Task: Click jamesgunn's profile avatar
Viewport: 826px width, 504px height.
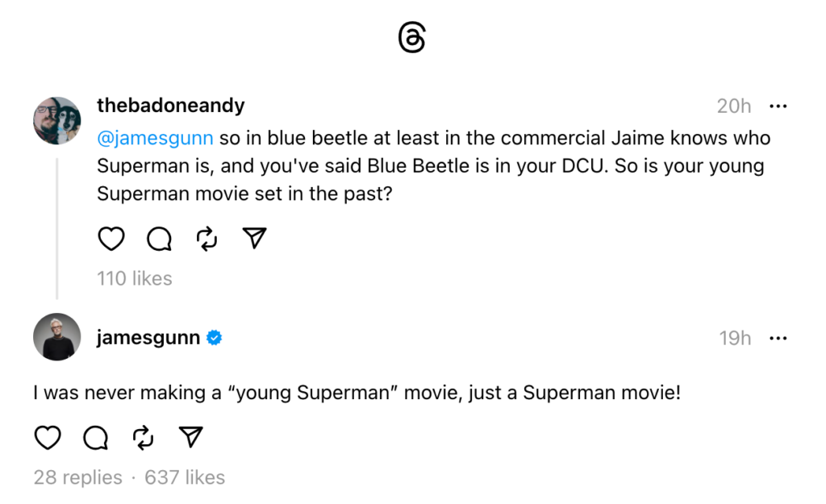Action: (x=56, y=336)
